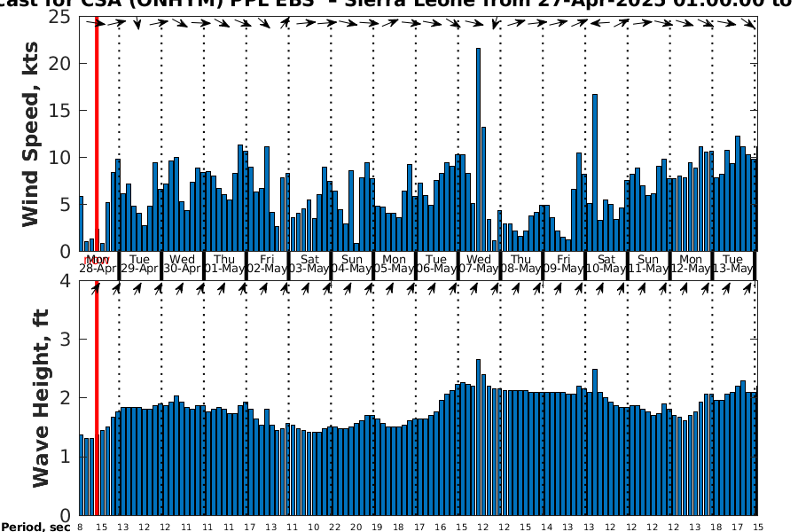
Task: Click the Wave Height, ft axis label
Action: [41, 399]
